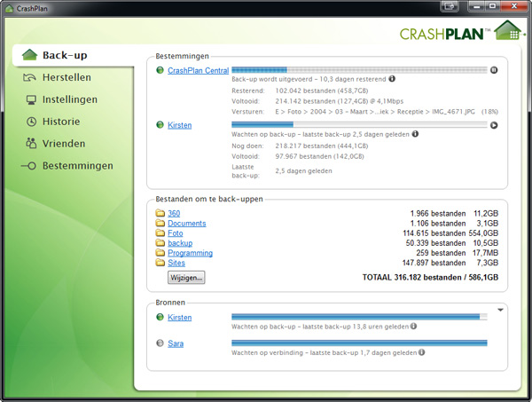Click the '214.142 bestanden (127,4GB) @ 4,1Mbps' text
Image resolution: width=532 pixels, height=402 pixels.
pos(340,101)
